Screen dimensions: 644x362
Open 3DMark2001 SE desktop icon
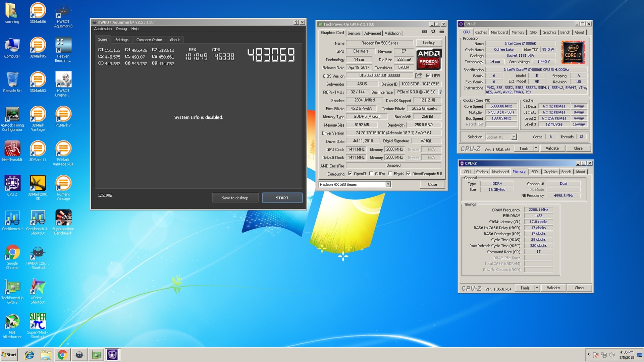[x=38, y=188]
